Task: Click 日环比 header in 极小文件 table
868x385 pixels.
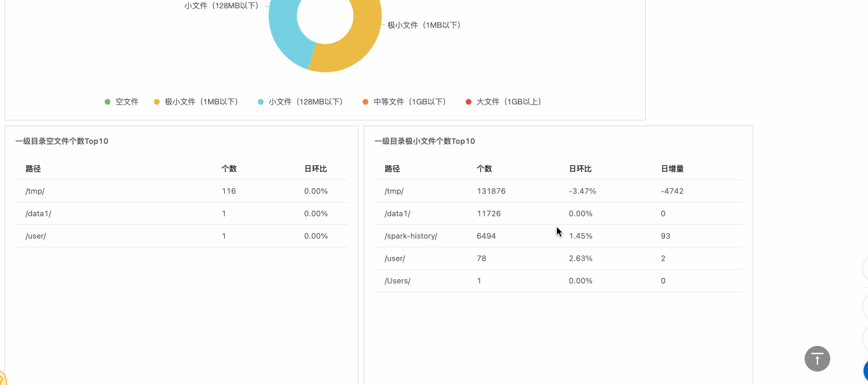Action: click(581, 168)
